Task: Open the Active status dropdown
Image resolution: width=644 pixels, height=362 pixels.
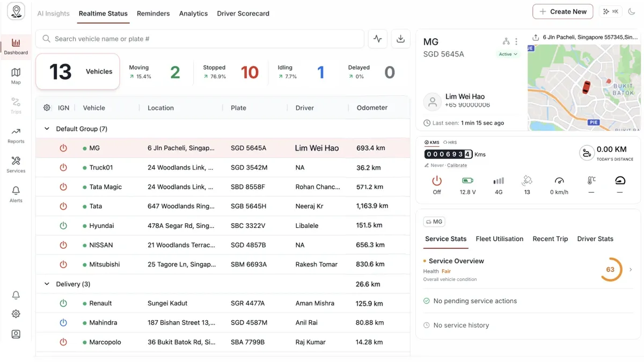Action: (508, 54)
